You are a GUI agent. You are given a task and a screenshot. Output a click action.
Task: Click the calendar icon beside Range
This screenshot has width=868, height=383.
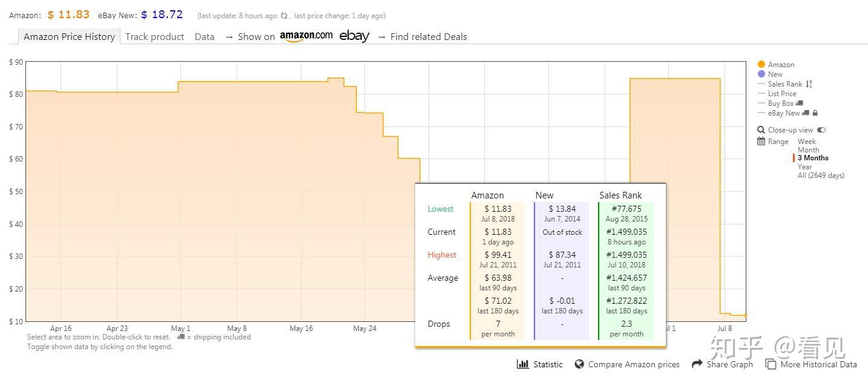(761, 142)
